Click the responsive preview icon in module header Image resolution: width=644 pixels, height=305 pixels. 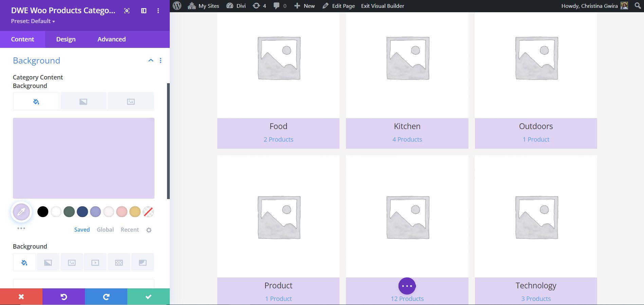click(127, 11)
